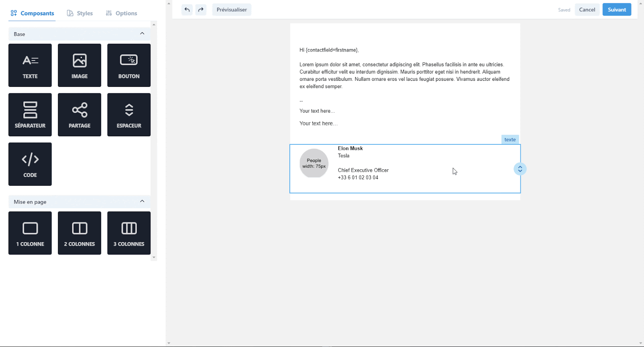Select the Partage component
Screen dimensions: 644x347
tap(80, 115)
